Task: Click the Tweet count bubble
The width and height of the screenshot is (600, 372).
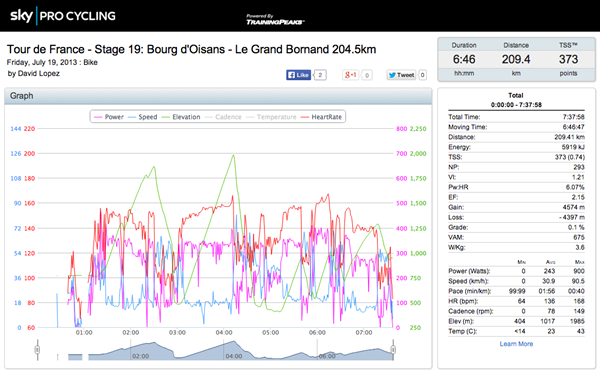Action: [422, 75]
